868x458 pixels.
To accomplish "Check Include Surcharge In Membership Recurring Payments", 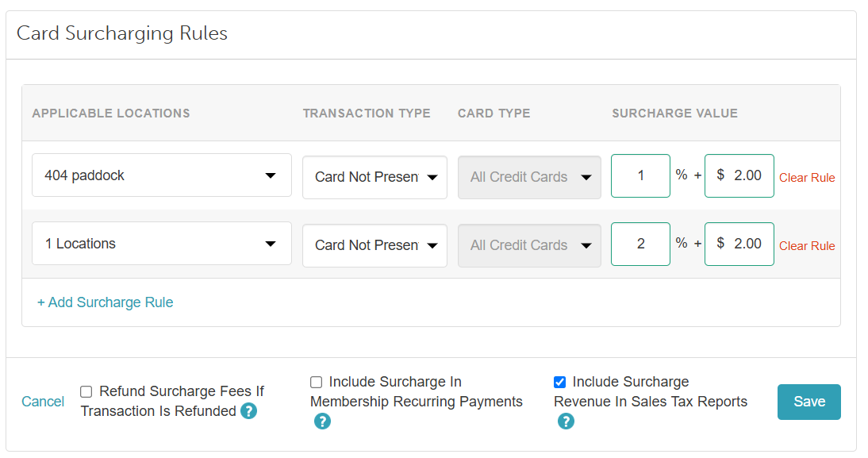I will (316, 382).
